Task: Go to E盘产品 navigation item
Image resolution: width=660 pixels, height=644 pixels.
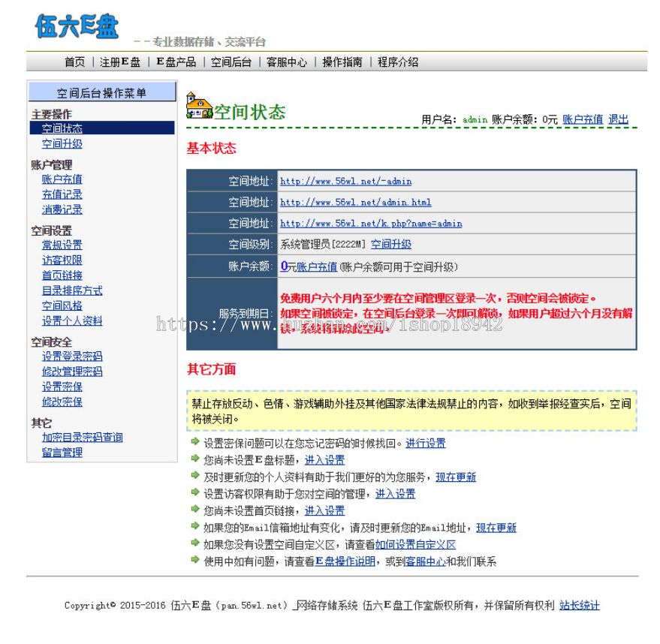Action: (x=176, y=62)
